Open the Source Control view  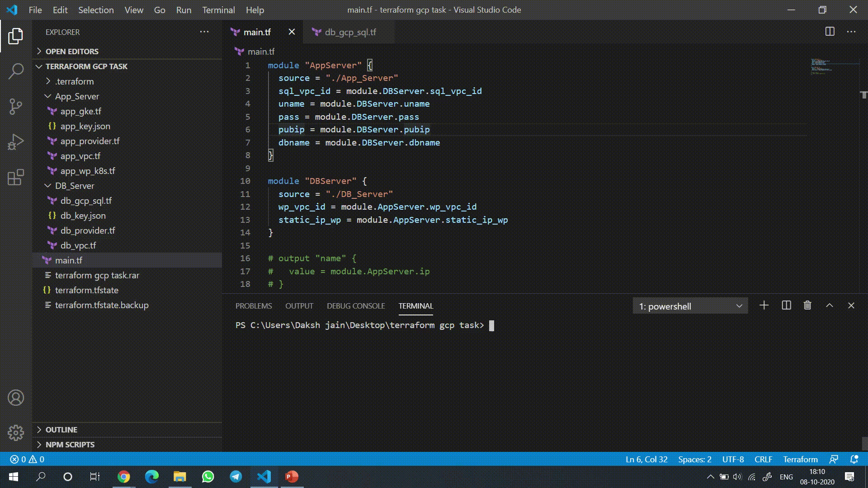16,107
